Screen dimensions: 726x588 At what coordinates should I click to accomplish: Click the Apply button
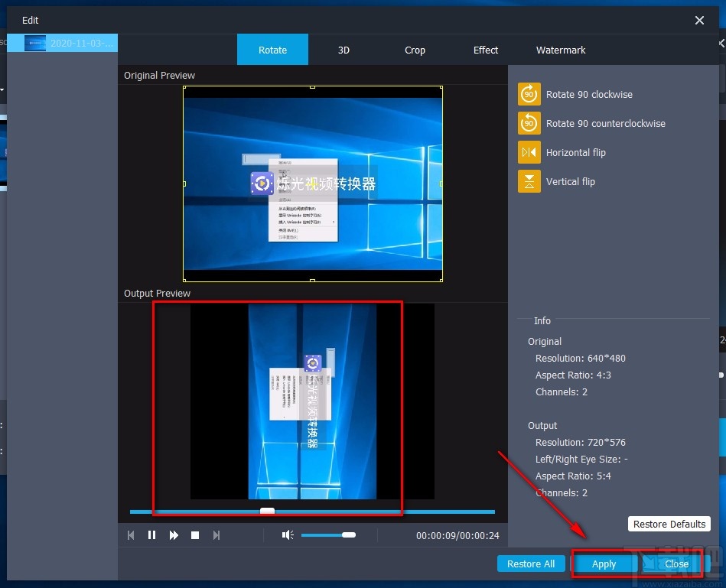pos(604,564)
